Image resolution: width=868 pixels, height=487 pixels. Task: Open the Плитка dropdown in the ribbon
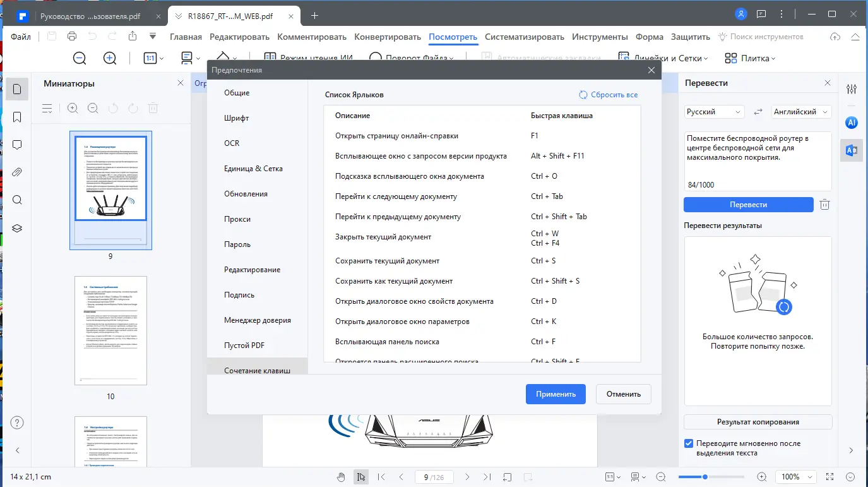click(x=750, y=58)
